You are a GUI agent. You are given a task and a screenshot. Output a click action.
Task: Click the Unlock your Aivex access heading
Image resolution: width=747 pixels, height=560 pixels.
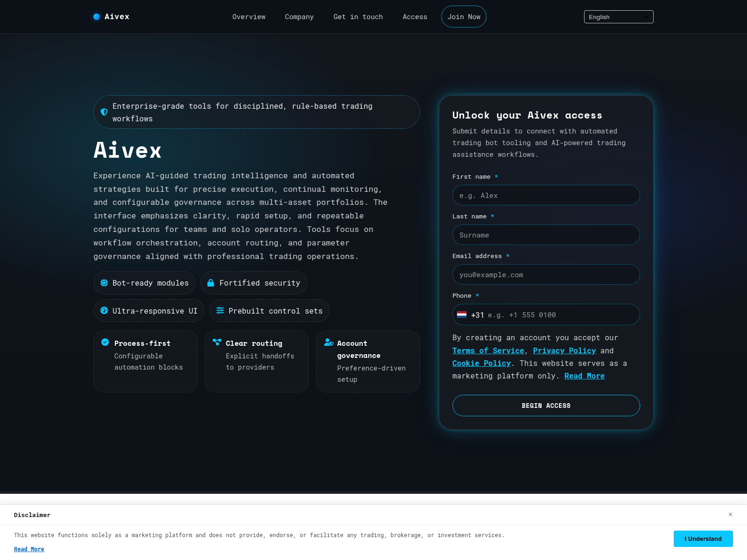pyautogui.click(x=527, y=115)
